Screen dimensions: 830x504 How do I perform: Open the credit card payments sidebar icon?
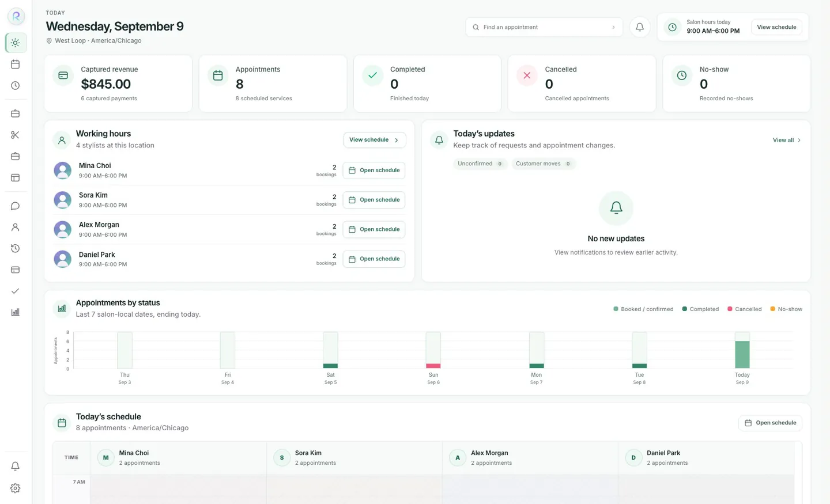pos(16,270)
